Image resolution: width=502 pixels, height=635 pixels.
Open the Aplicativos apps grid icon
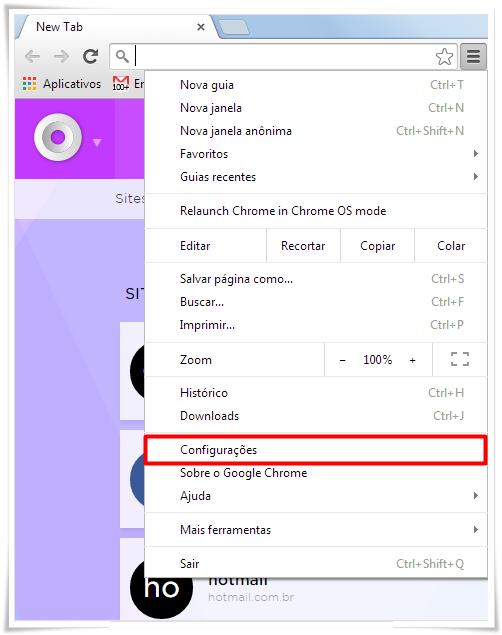[x=30, y=83]
